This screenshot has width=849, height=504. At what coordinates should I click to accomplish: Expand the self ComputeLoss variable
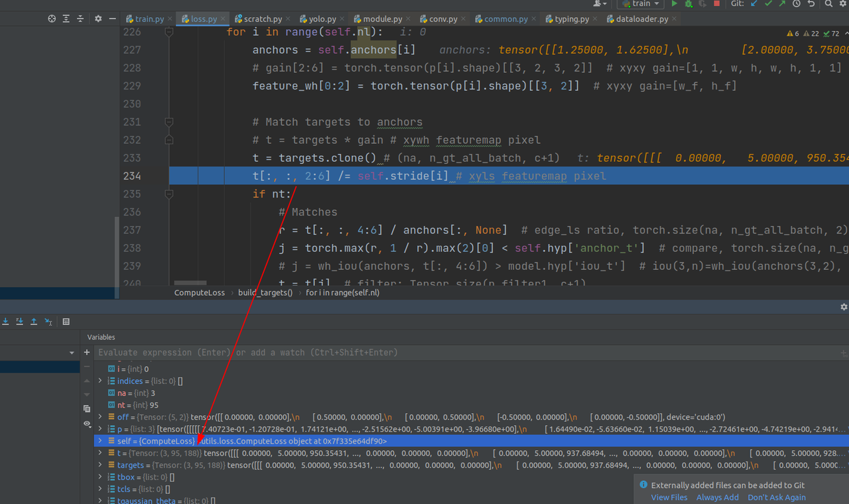[x=100, y=441]
